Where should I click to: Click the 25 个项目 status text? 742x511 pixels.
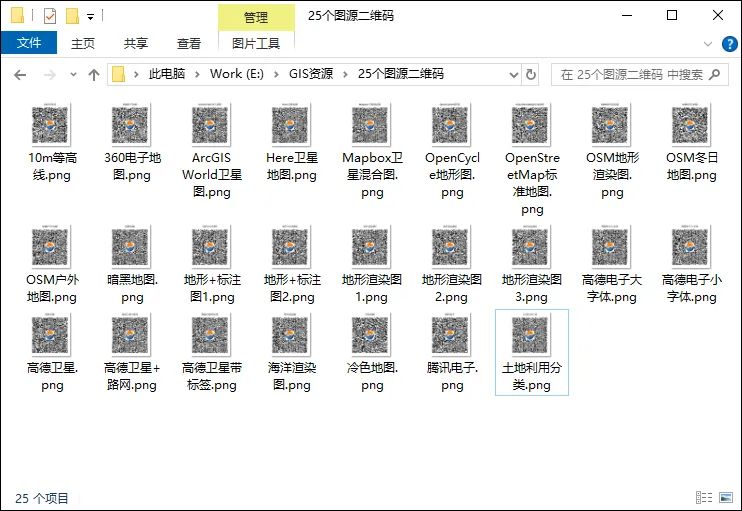click(x=42, y=498)
